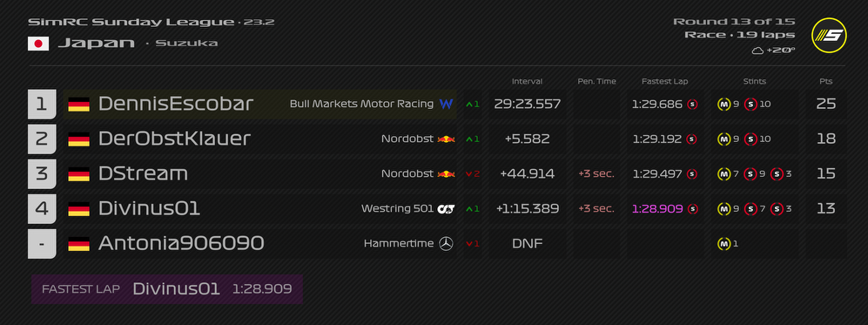Image resolution: width=868 pixels, height=325 pixels.
Task: Click the purple Fastest Lap banner
Action: tap(167, 289)
